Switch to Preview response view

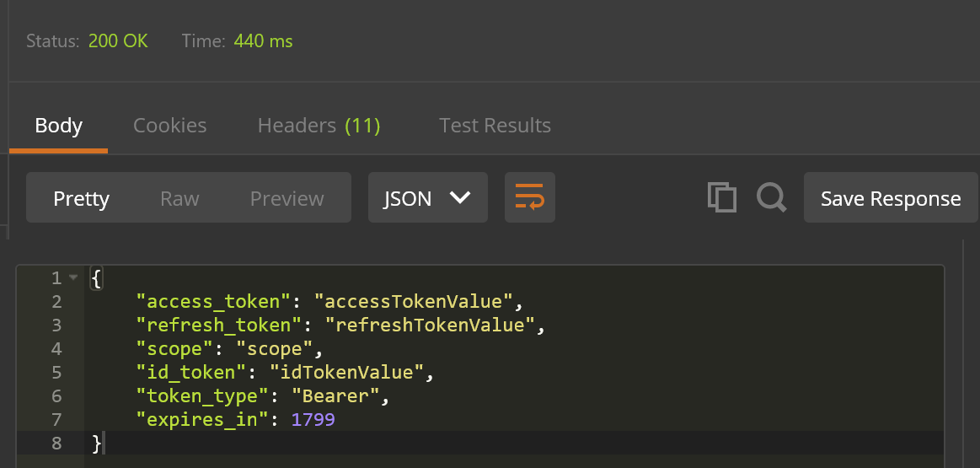(287, 198)
